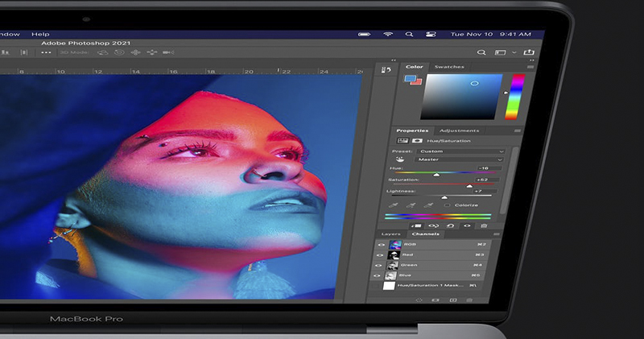This screenshot has width=644, height=339.
Task: Open the Color panel flyout menu
Action: tap(530, 67)
